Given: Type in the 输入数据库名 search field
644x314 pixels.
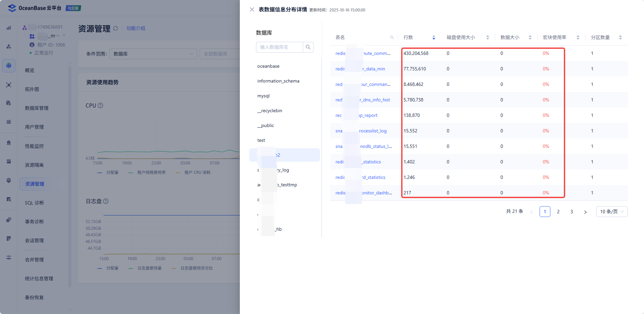Looking at the screenshot, I should click(x=279, y=47).
